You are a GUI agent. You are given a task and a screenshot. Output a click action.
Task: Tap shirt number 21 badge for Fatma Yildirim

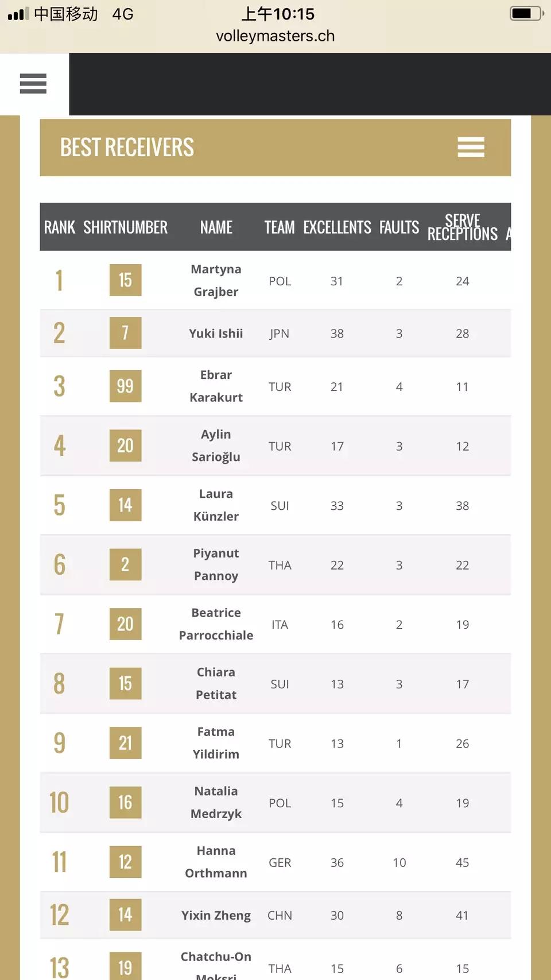125,743
